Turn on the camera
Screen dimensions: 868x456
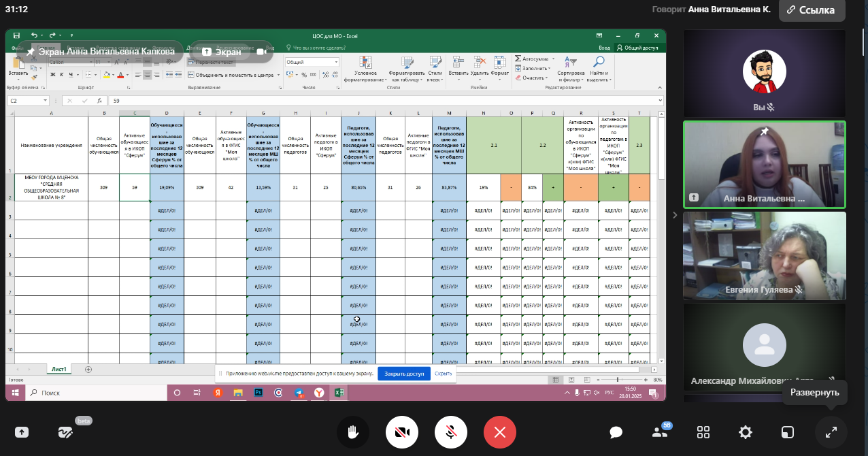coord(401,432)
